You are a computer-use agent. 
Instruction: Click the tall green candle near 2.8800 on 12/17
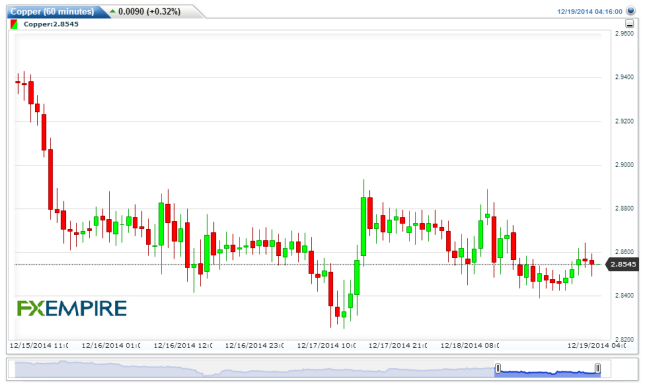(363, 226)
